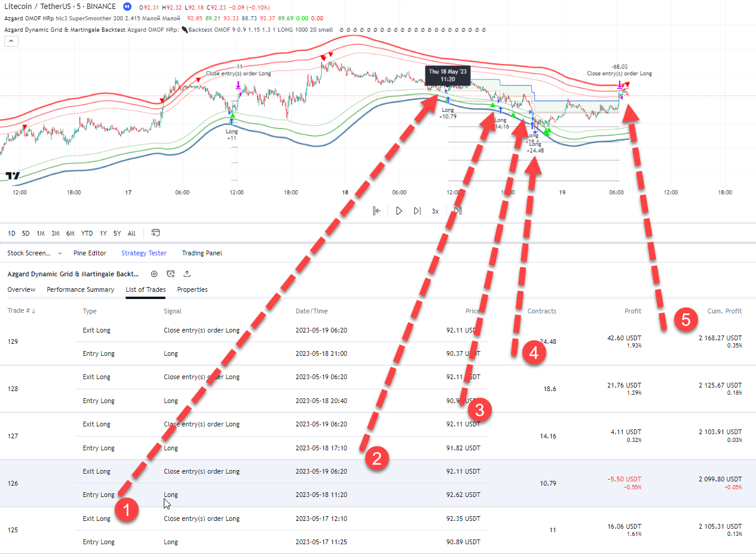Click the Date/Time column header

pos(312,311)
